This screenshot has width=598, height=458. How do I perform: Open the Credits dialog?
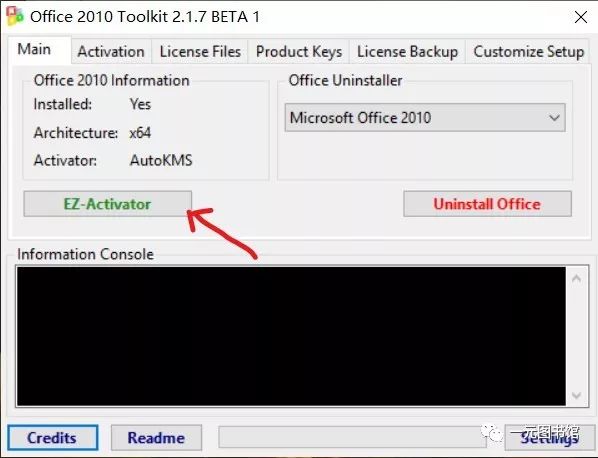coord(53,438)
